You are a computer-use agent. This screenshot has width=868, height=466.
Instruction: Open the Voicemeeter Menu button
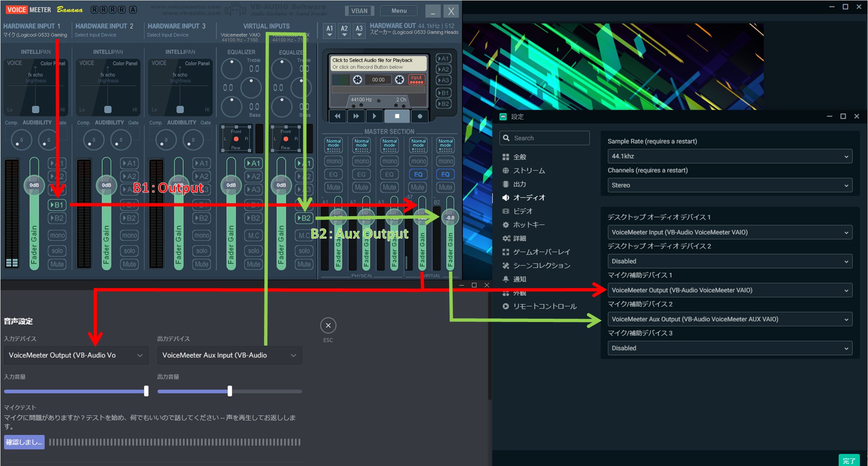coord(399,10)
